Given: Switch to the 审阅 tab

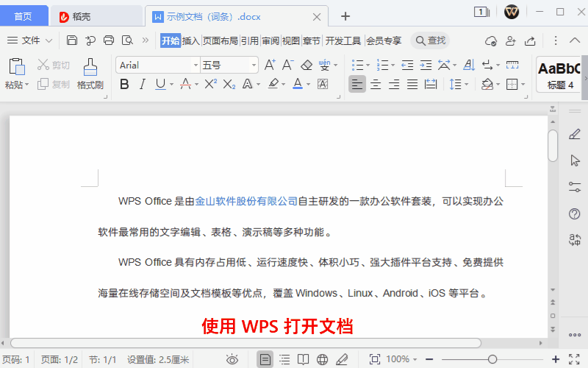Looking at the screenshot, I should [x=270, y=40].
